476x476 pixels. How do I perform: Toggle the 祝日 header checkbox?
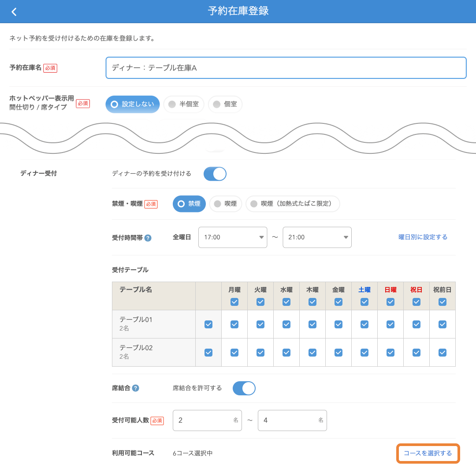(416, 302)
